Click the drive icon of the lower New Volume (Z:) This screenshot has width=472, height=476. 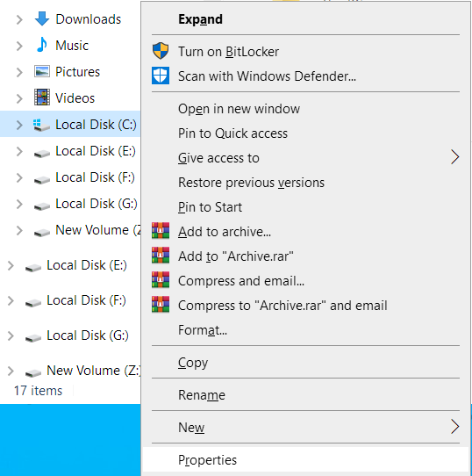click(33, 372)
